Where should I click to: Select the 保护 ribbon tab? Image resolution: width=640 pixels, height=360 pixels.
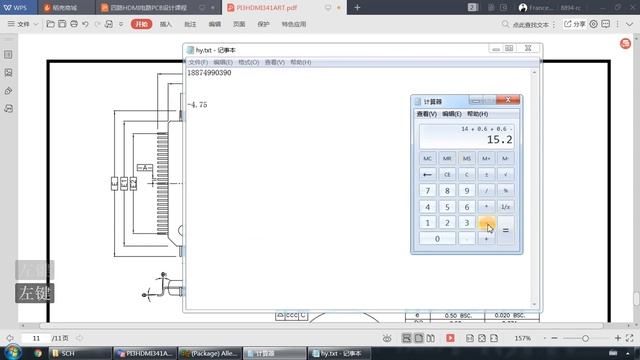point(263,24)
